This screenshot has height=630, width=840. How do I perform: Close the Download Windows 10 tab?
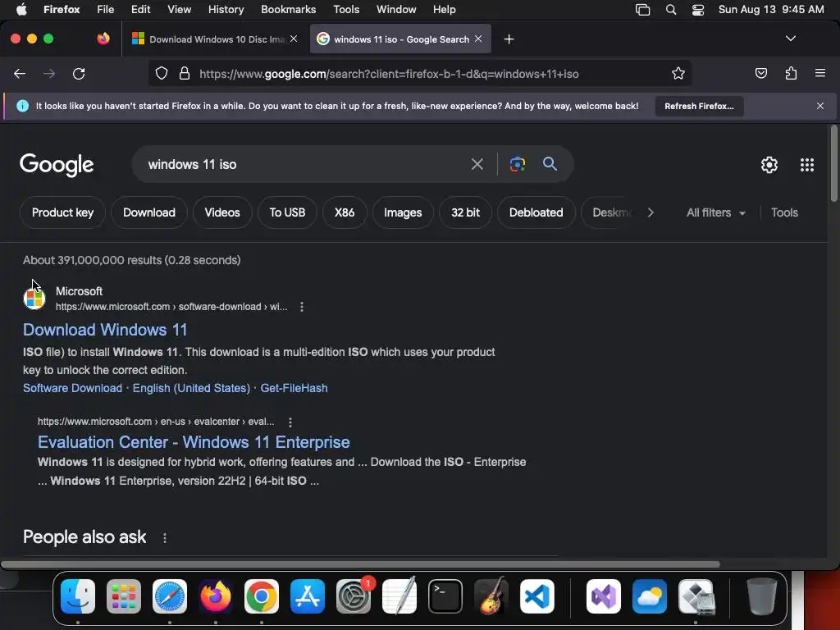[294, 39]
